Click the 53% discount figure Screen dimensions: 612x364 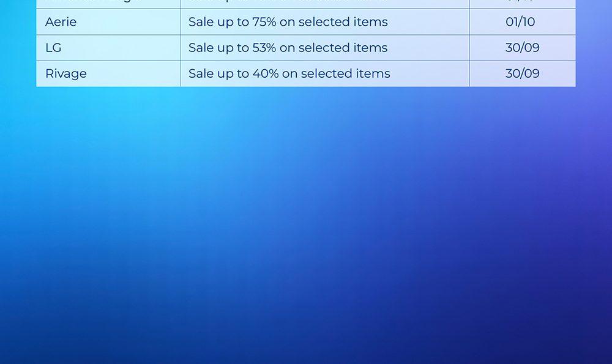[x=264, y=48]
